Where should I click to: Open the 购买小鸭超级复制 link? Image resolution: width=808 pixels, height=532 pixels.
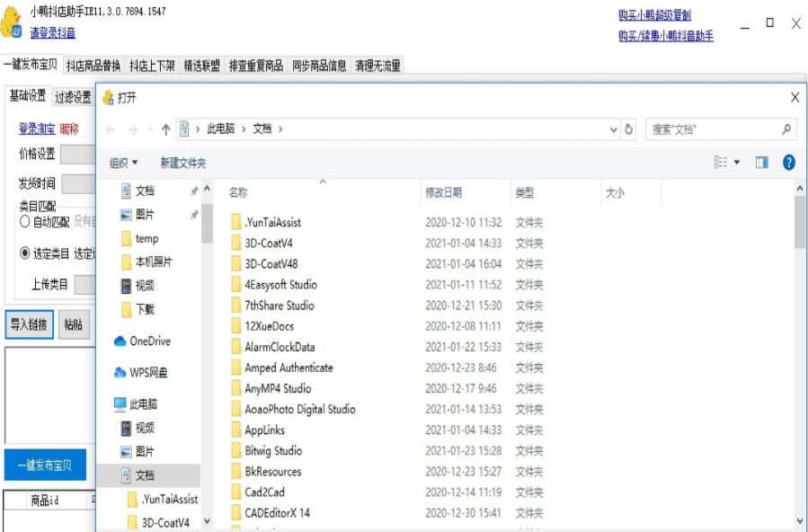coord(654,15)
